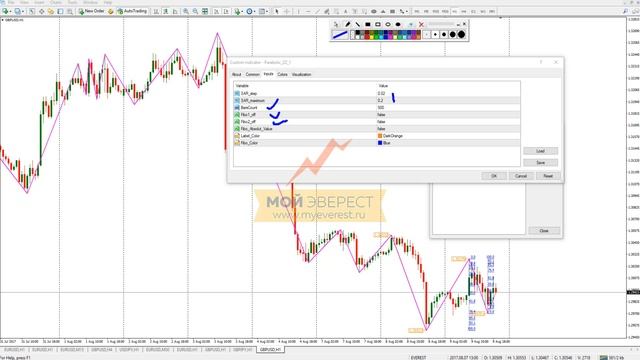Confirm with the OK button
640x360 pixels.
(x=494, y=176)
